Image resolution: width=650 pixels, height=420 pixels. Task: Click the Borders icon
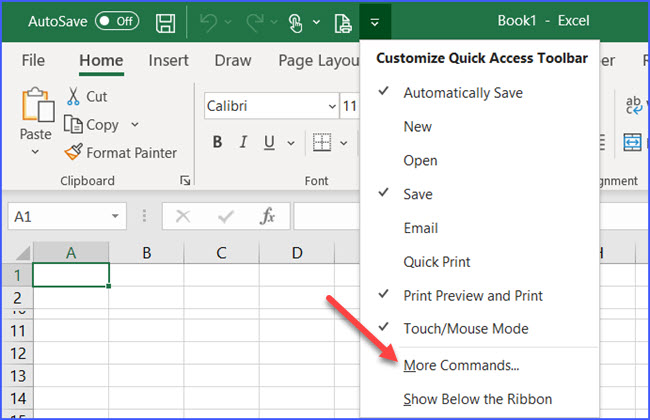(x=322, y=142)
